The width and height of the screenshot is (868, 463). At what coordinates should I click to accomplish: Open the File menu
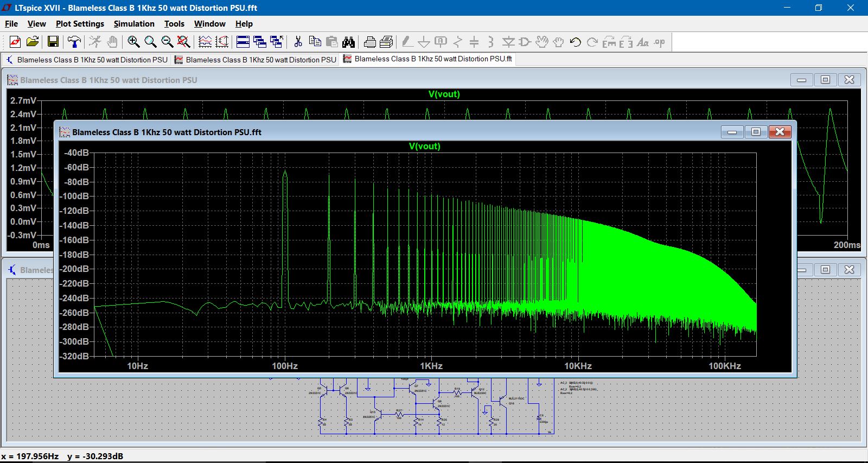click(x=11, y=24)
